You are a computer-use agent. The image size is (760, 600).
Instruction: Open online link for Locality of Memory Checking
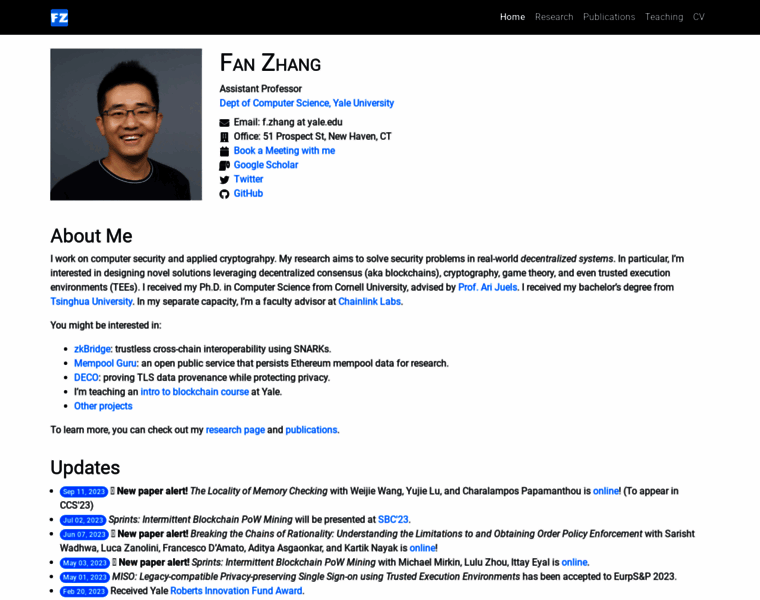click(x=606, y=491)
